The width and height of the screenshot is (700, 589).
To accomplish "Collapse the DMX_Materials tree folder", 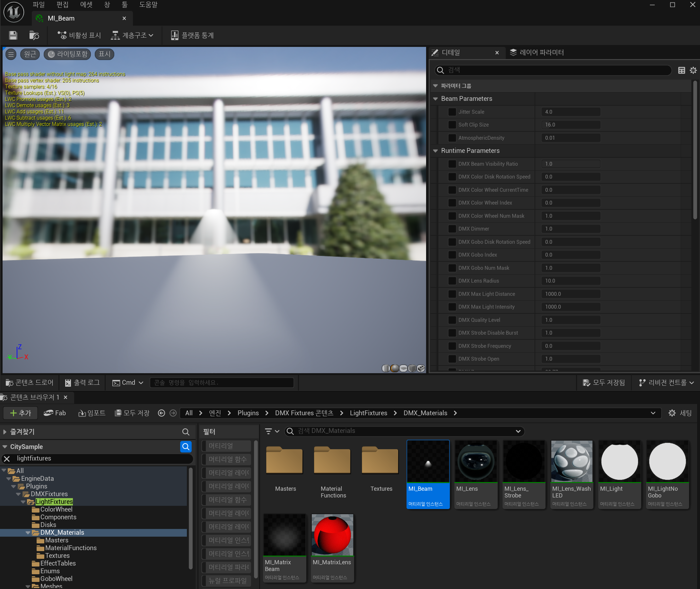I will pyautogui.click(x=28, y=532).
